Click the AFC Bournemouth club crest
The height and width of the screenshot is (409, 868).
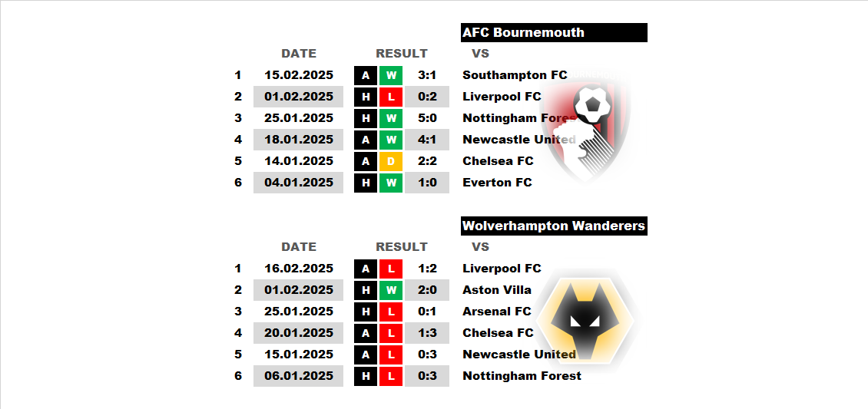[586, 127]
